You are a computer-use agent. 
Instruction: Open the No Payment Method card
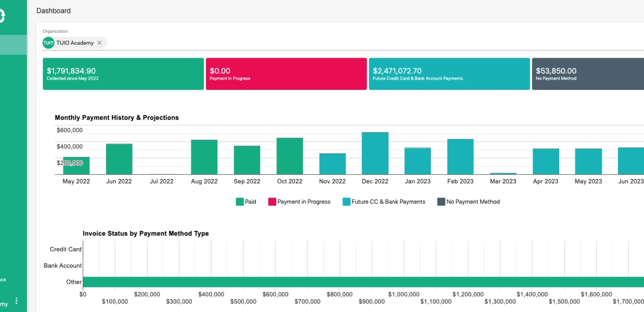click(588, 74)
